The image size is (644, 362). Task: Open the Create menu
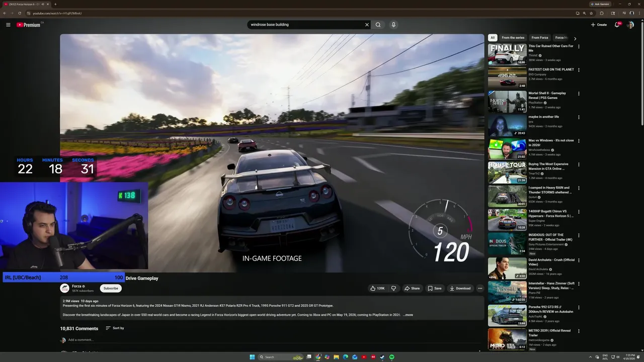(599, 25)
